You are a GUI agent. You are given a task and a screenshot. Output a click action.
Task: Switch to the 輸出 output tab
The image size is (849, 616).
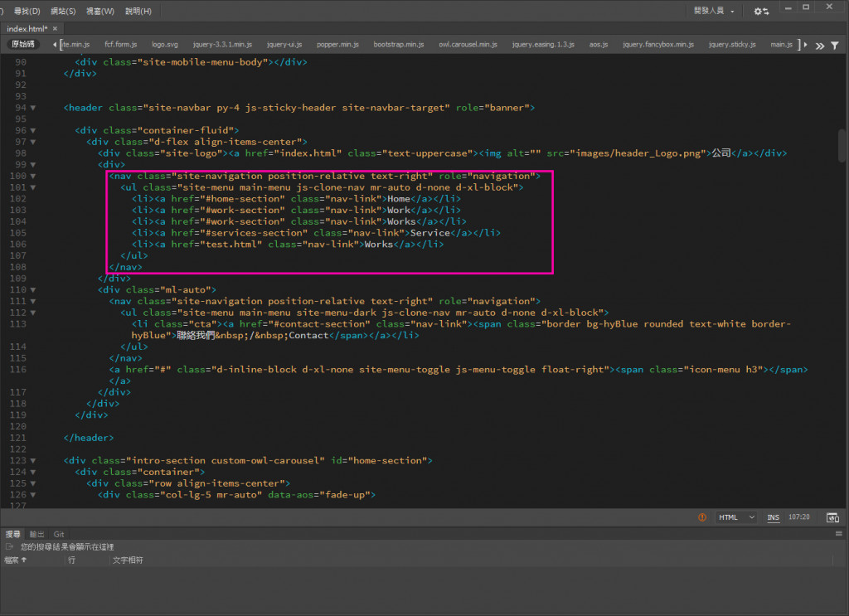point(37,535)
